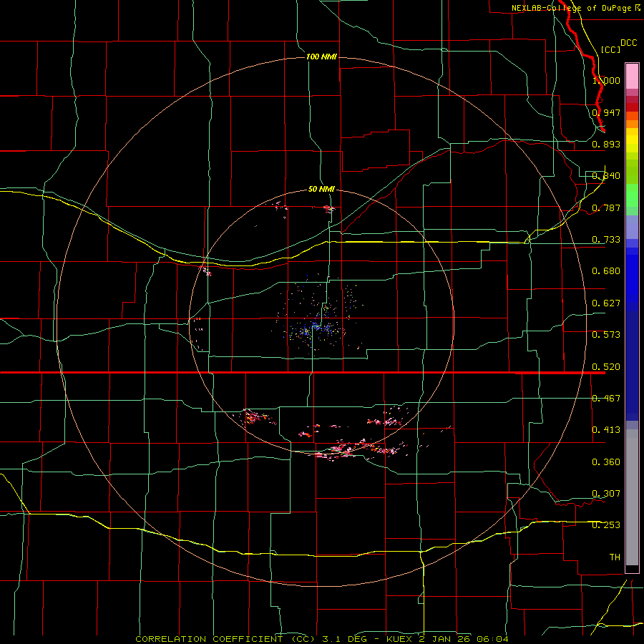The height and width of the screenshot is (644, 644).
Task: Click the 0.787 scale value
Action: 606,208
